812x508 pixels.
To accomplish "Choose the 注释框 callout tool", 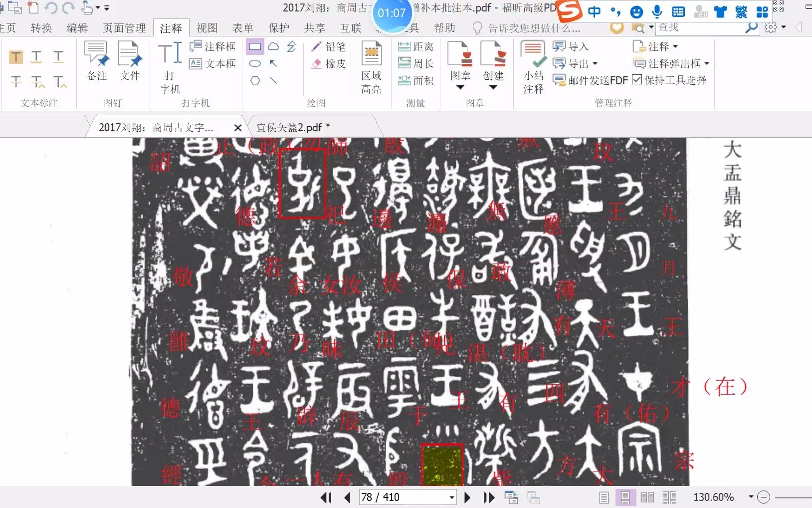I will point(212,46).
